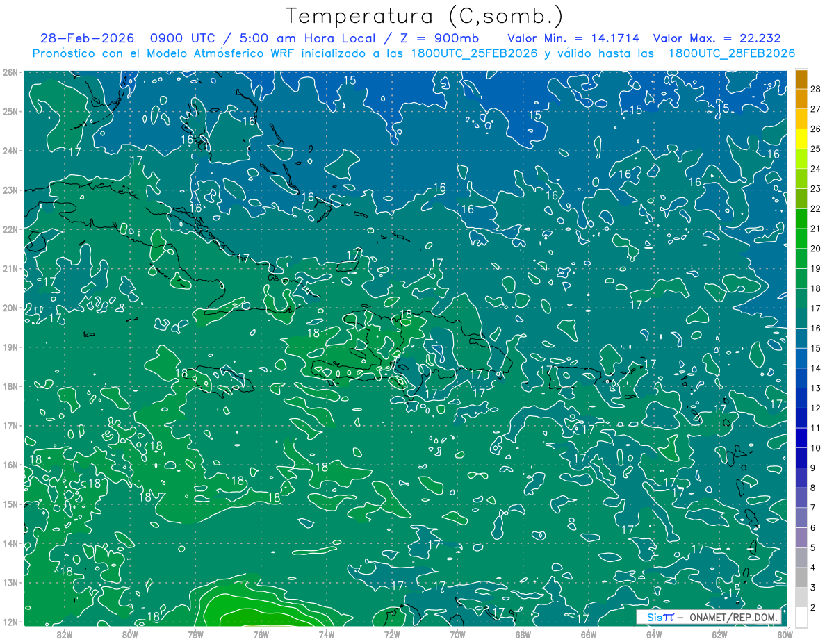Click the "60W" longitude axis label

coord(785,634)
